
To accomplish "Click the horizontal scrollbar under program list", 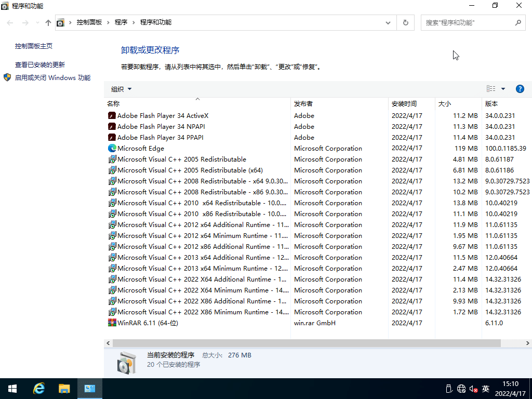I will coord(306,343).
